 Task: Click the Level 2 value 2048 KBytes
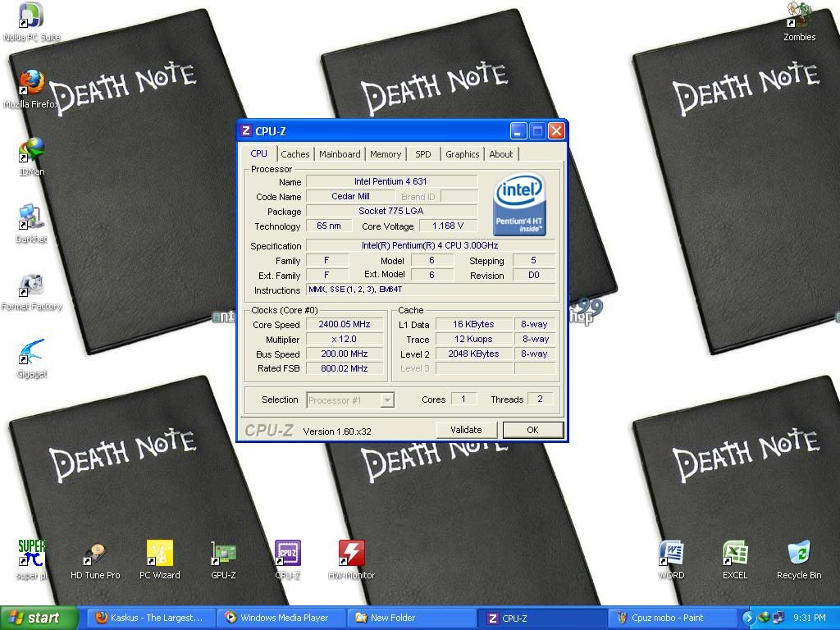tap(473, 354)
